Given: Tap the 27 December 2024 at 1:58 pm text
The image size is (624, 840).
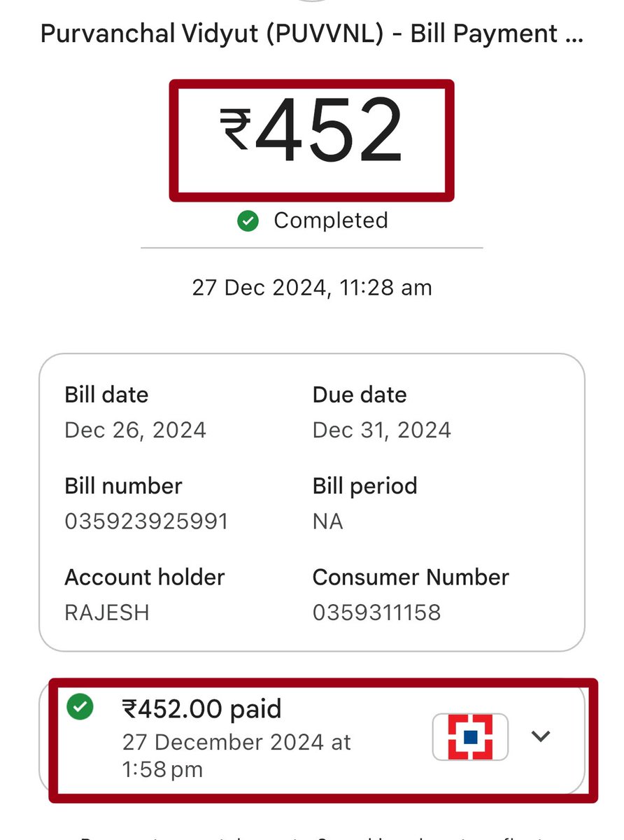Looking at the screenshot, I should click(x=236, y=755).
